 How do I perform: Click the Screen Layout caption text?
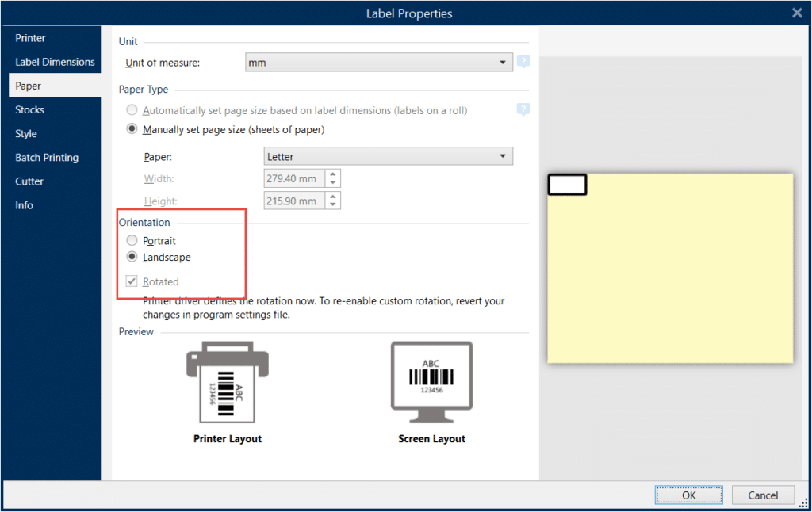click(431, 438)
